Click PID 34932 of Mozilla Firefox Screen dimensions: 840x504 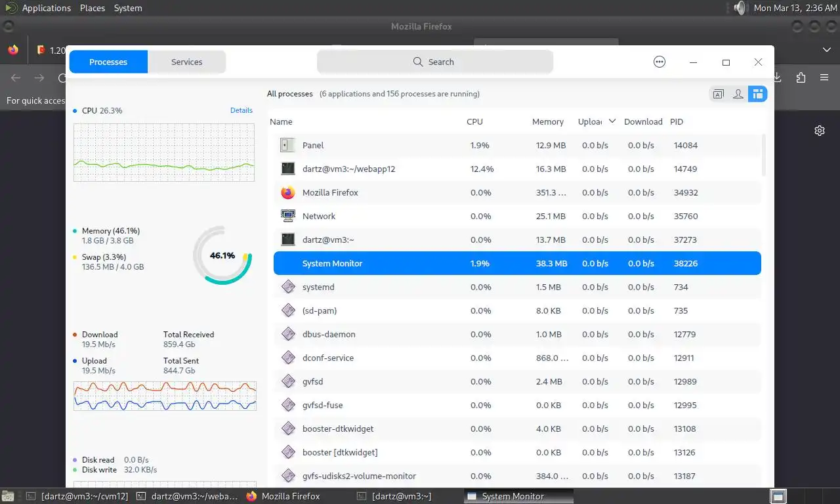pos(686,192)
